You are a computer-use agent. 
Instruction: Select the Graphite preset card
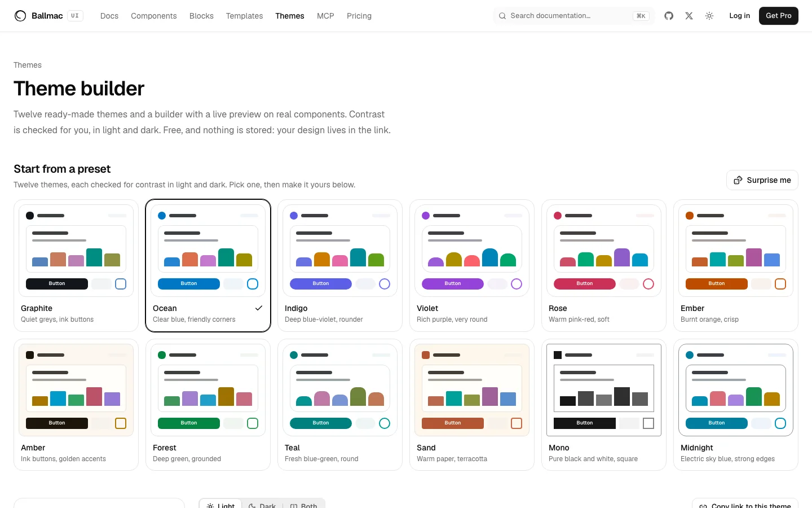point(76,266)
